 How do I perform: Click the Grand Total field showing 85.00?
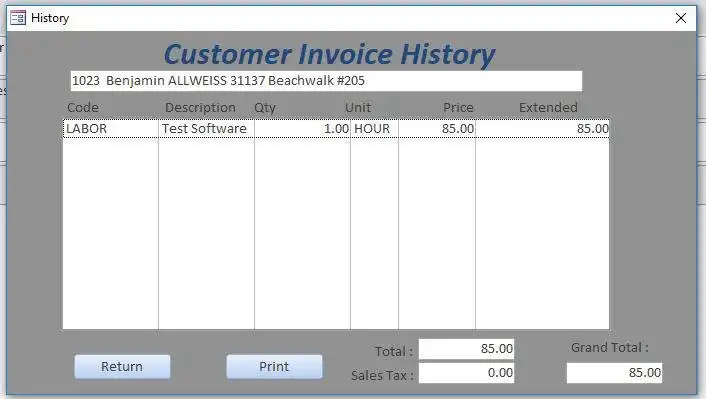pyautogui.click(x=614, y=373)
